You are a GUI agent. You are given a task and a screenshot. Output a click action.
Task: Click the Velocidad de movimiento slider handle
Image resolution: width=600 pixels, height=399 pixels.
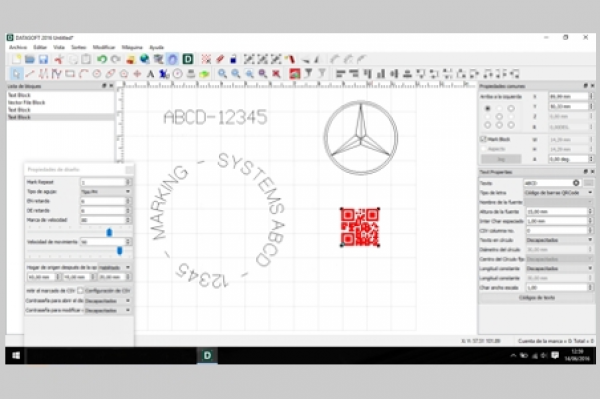[x=119, y=251]
